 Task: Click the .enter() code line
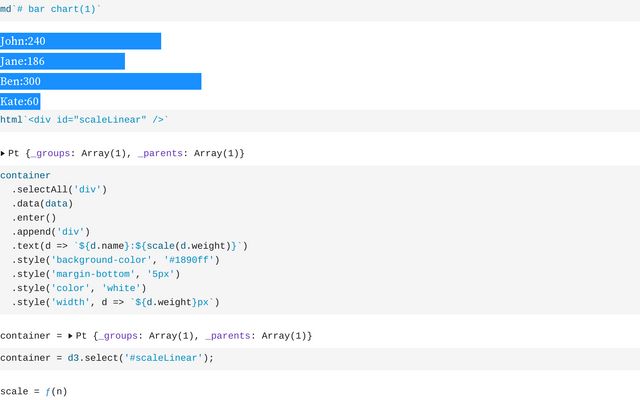tap(34, 218)
